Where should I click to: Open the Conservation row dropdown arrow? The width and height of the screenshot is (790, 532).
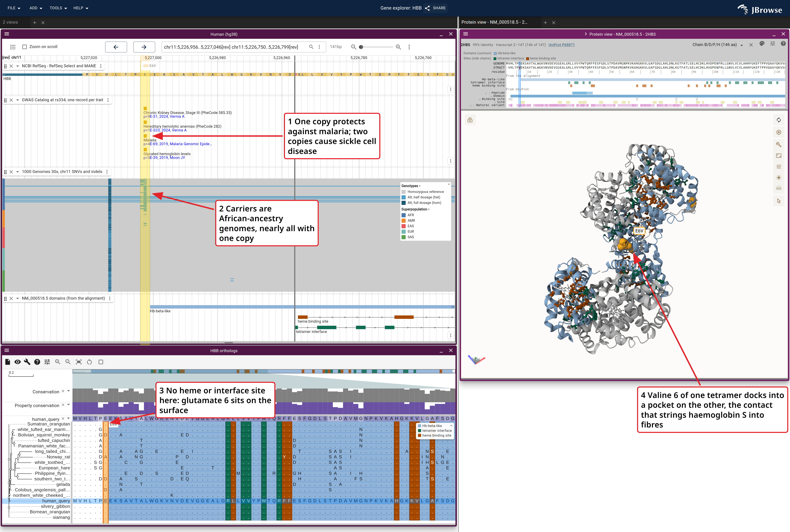pos(69,391)
